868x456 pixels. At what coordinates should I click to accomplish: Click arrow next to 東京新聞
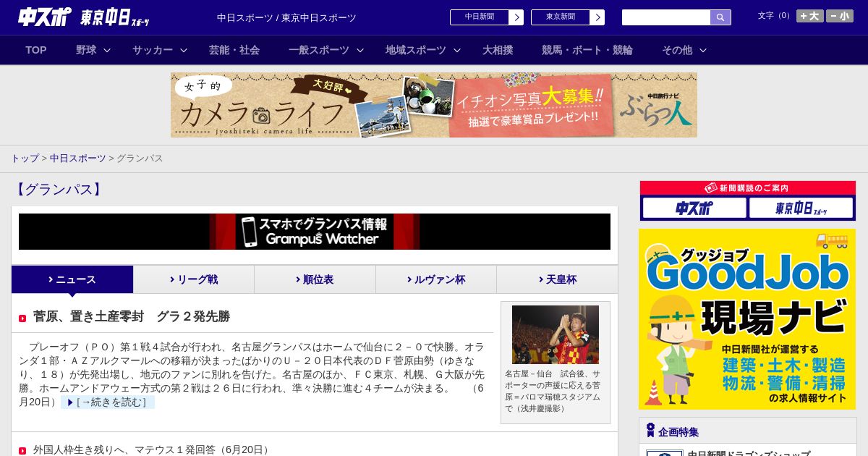tap(597, 17)
